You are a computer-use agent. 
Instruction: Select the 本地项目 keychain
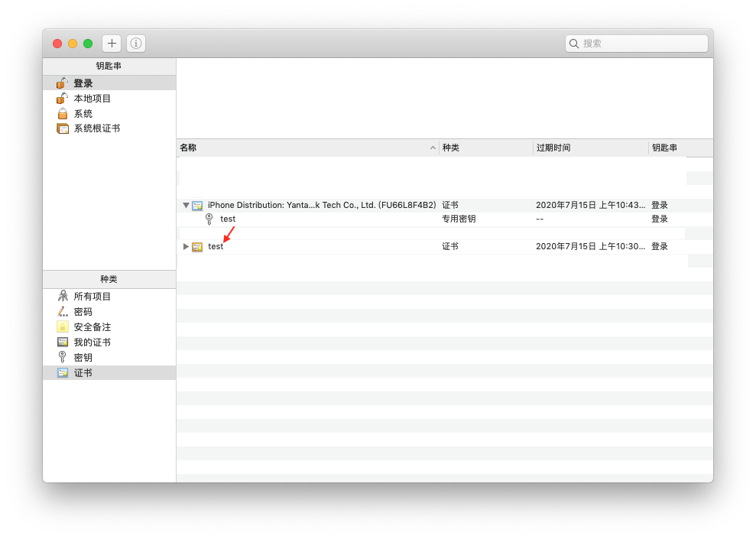pos(109,99)
